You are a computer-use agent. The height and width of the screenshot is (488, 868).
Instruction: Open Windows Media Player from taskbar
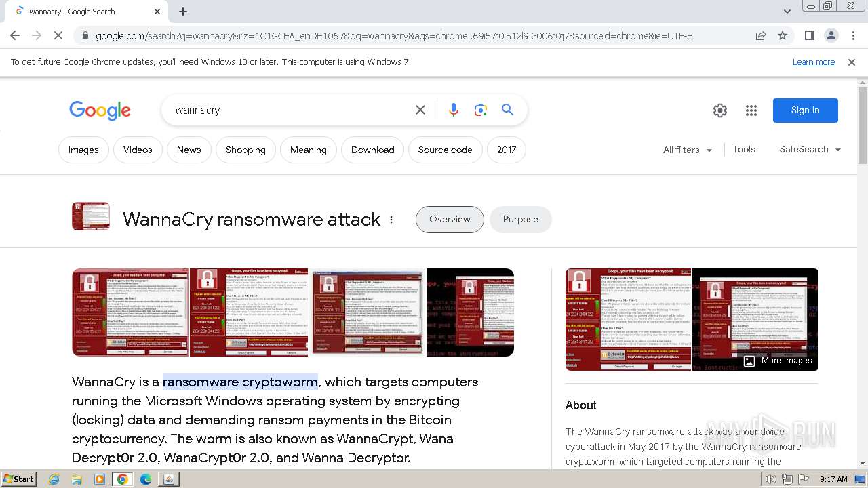point(100,479)
